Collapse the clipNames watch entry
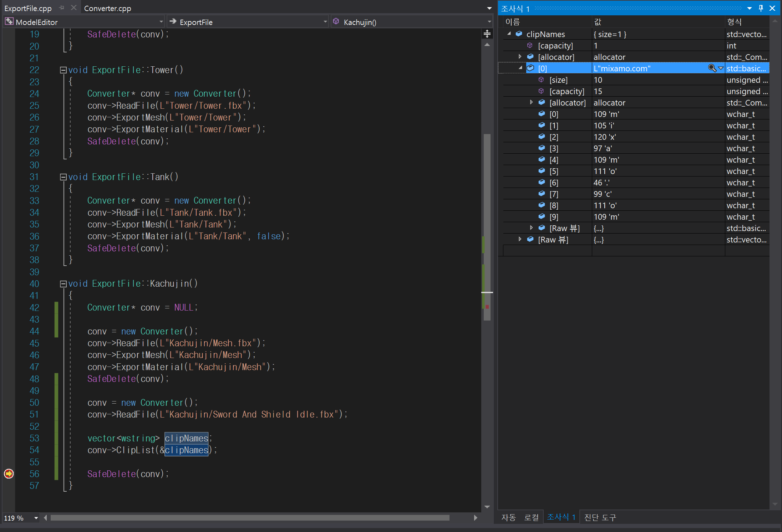The image size is (782, 532). tap(509, 34)
